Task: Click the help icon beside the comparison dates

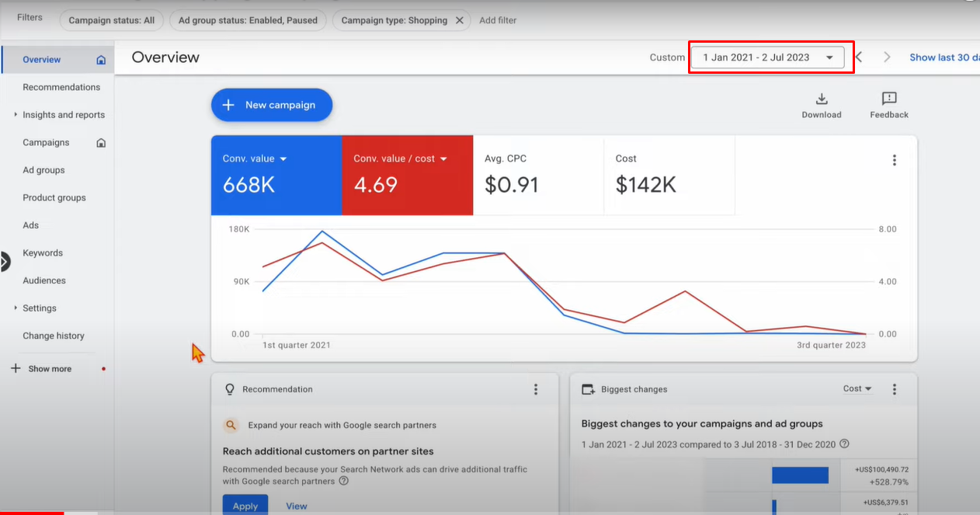Action: point(844,444)
